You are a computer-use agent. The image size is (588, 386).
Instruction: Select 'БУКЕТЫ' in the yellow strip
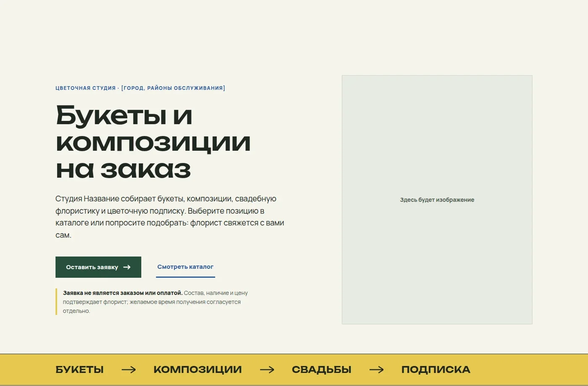tap(79, 370)
